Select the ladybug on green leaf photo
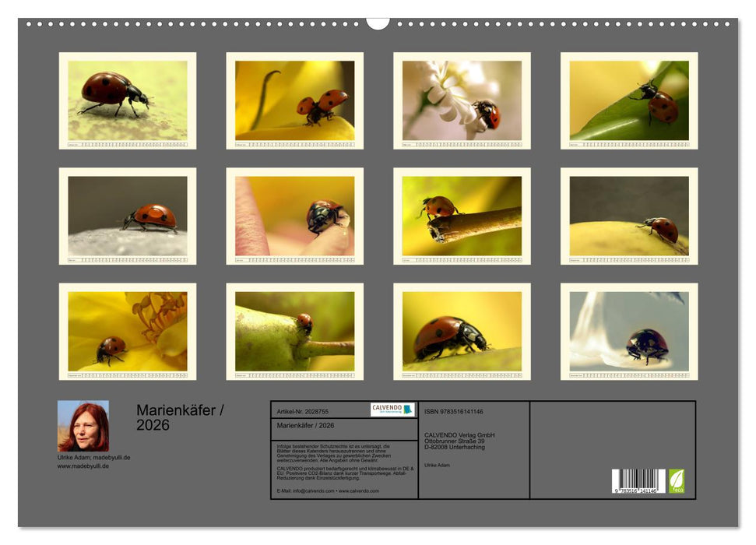756x545 pixels. coord(629,100)
